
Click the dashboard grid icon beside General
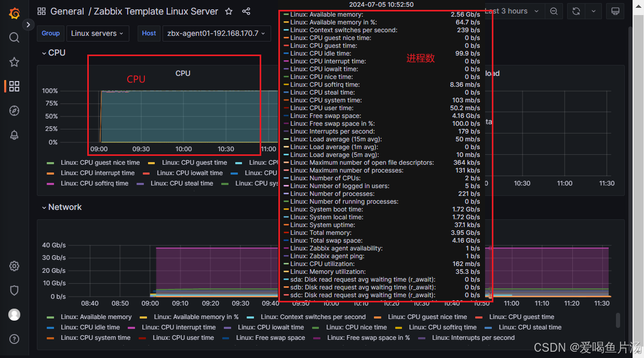[x=42, y=11]
